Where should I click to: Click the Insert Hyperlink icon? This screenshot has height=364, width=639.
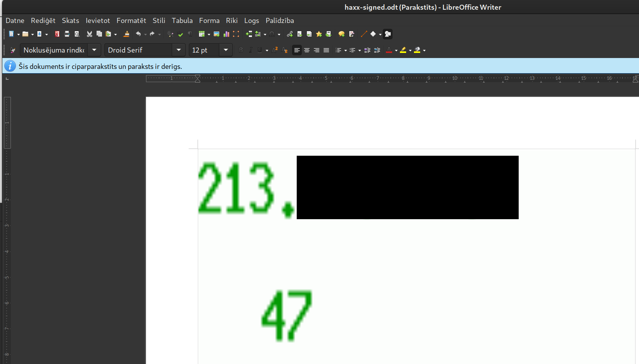(290, 34)
